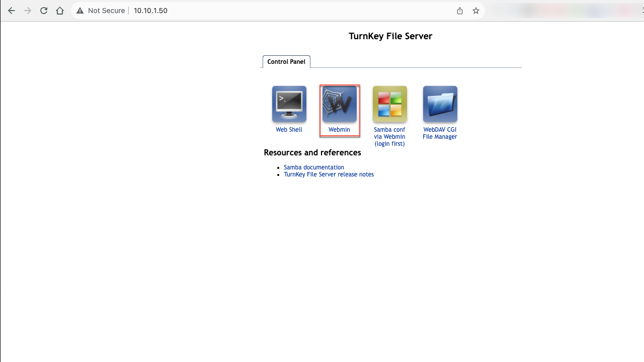Open the WebDAV CGI File Manager folder icon

440,104
